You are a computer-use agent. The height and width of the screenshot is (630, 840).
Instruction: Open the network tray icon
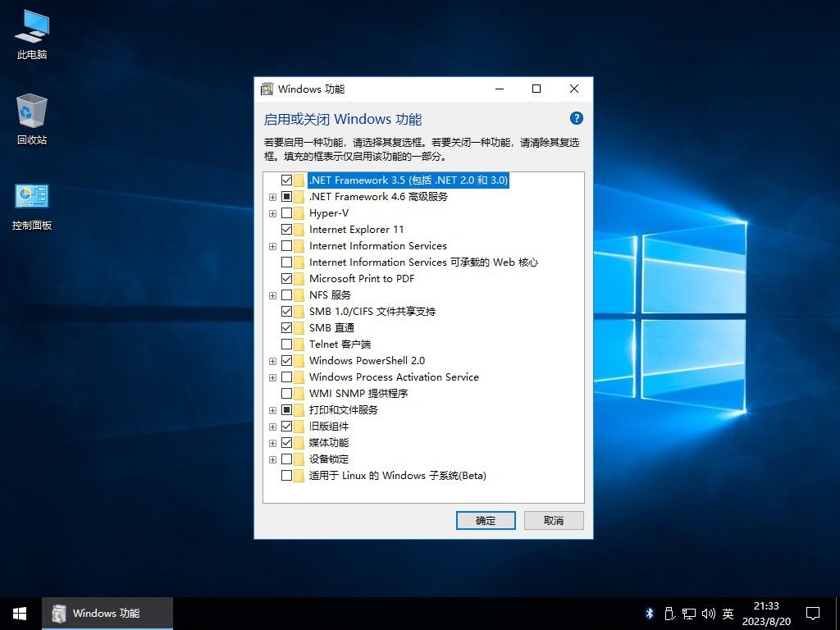(x=689, y=614)
